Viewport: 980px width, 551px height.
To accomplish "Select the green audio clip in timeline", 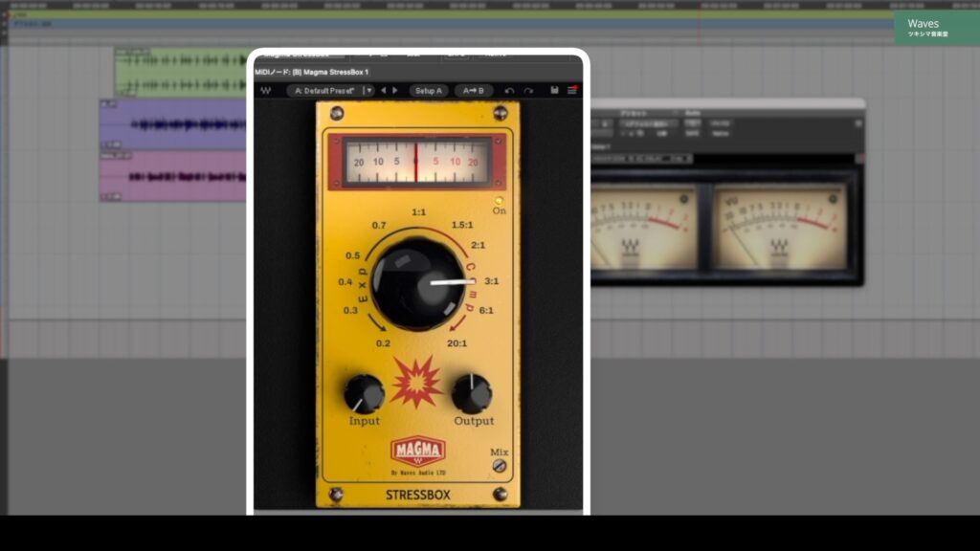I will 180,72.
